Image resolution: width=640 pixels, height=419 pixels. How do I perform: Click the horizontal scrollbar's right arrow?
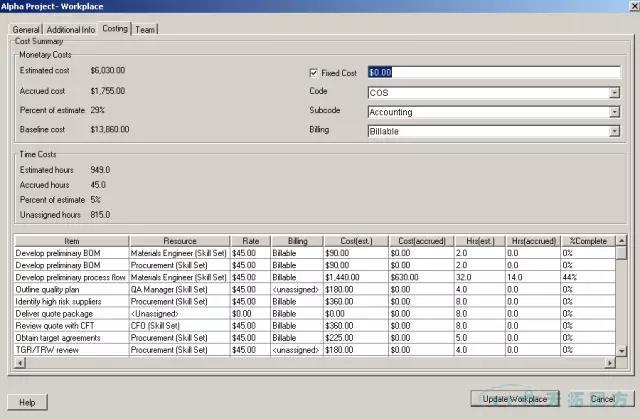coord(609,364)
